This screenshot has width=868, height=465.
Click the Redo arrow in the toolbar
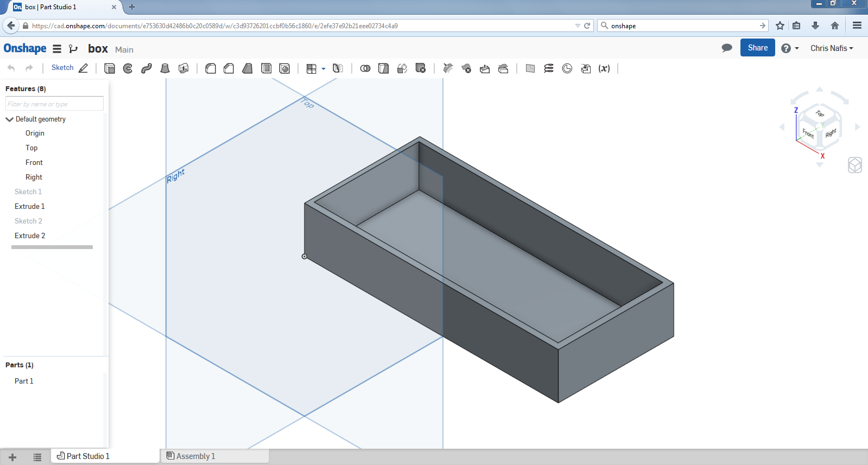pos(29,68)
